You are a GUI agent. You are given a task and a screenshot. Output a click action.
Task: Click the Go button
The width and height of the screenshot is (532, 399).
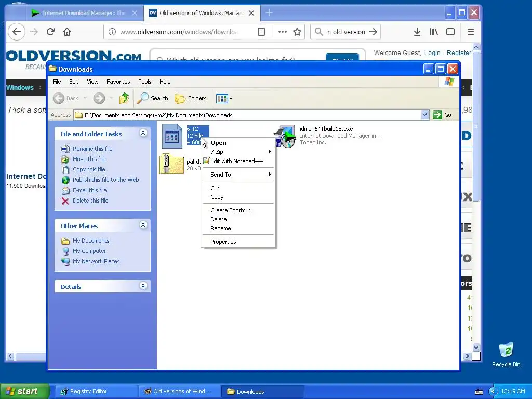[442, 115]
